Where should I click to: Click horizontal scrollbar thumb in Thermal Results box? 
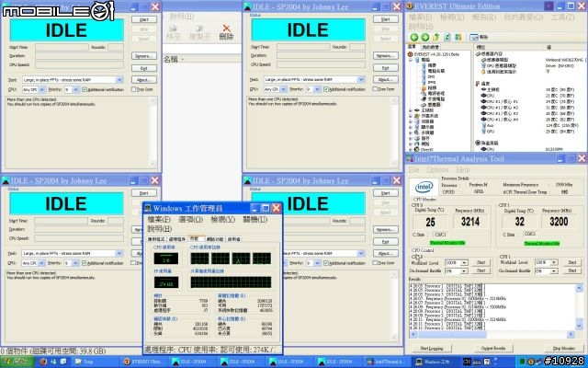point(452,334)
